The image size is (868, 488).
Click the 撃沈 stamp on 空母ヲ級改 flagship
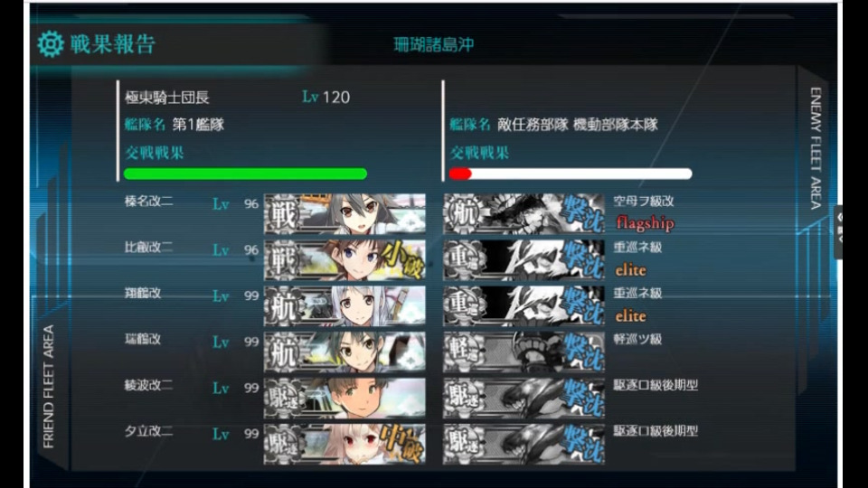point(583,213)
